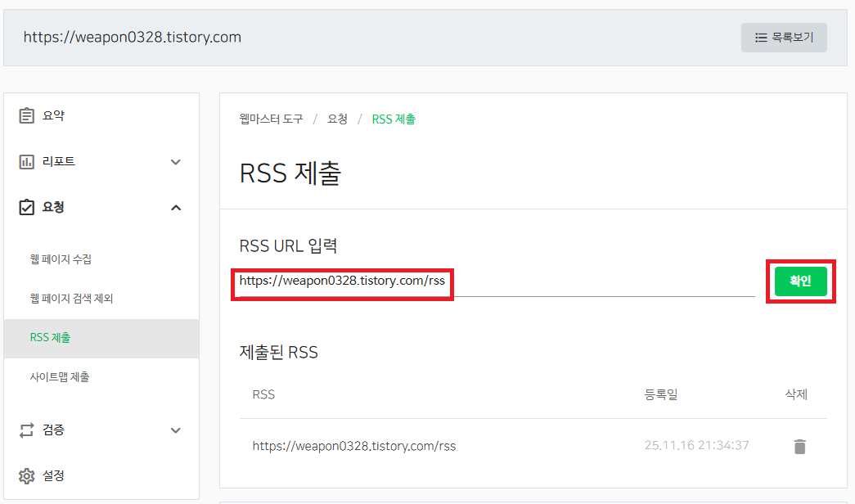Click the 리포트 bar chart icon
The height and width of the screenshot is (504, 855).
[26, 162]
